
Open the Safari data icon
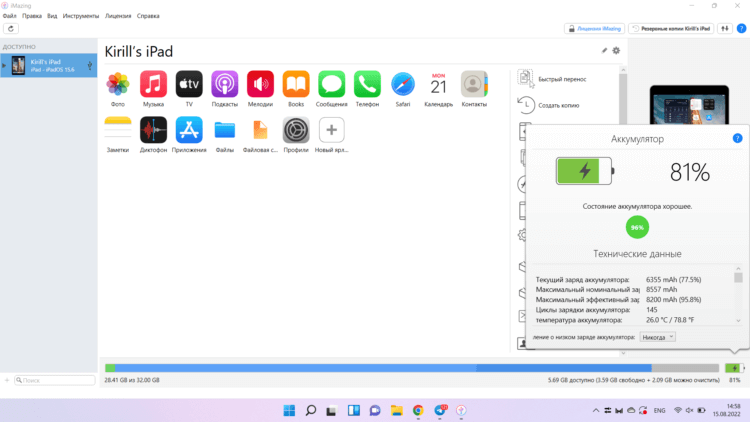pyautogui.click(x=403, y=84)
